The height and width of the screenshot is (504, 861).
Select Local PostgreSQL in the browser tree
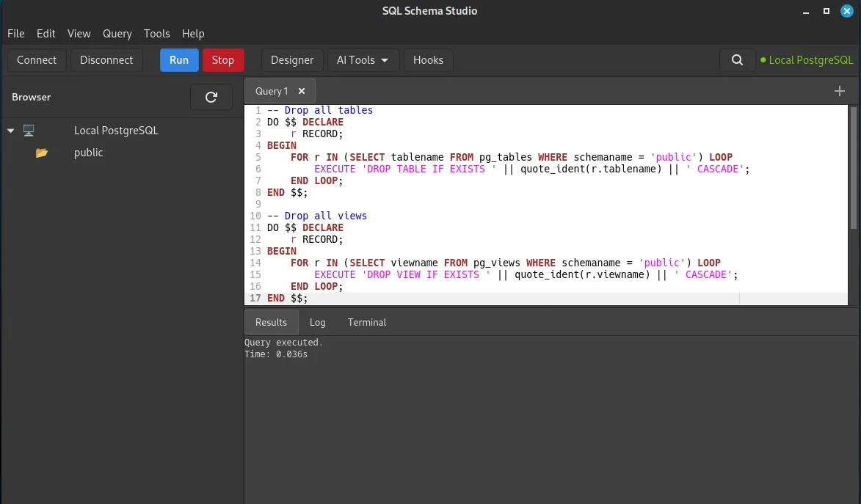tap(116, 130)
